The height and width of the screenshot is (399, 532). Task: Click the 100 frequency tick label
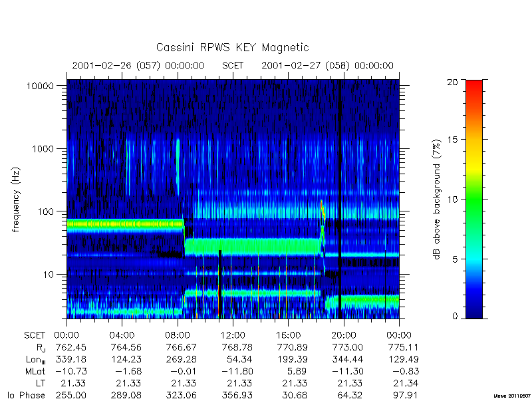pyautogui.click(x=46, y=211)
